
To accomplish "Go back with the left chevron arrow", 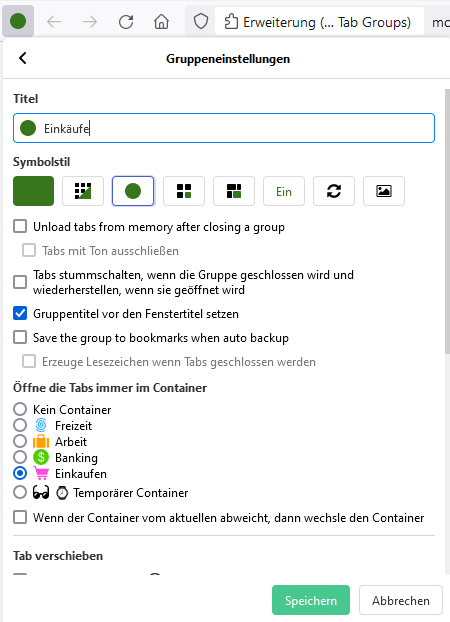I will (x=23, y=58).
